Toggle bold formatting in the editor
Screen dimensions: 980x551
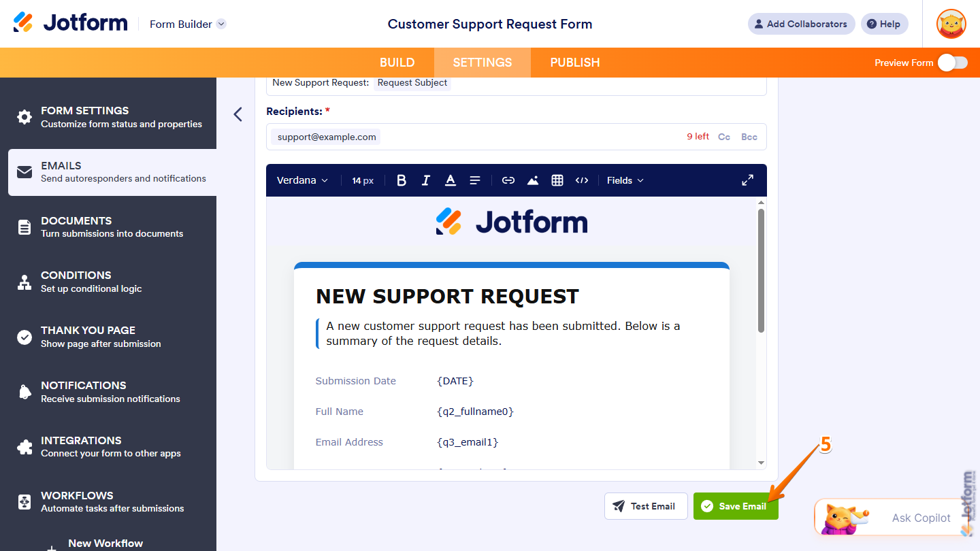pyautogui.click(x=402, y=180)
